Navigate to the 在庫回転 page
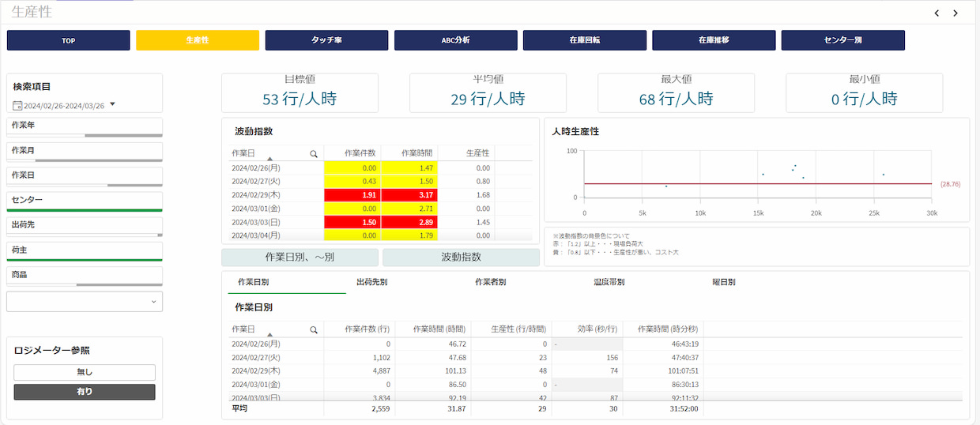 585,40
